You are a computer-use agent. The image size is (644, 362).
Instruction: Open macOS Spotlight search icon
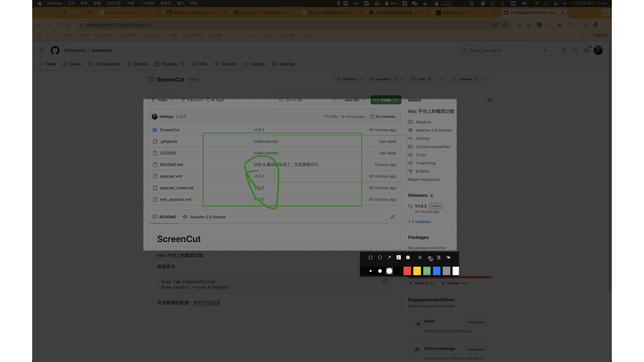click(x=546, y=3)
